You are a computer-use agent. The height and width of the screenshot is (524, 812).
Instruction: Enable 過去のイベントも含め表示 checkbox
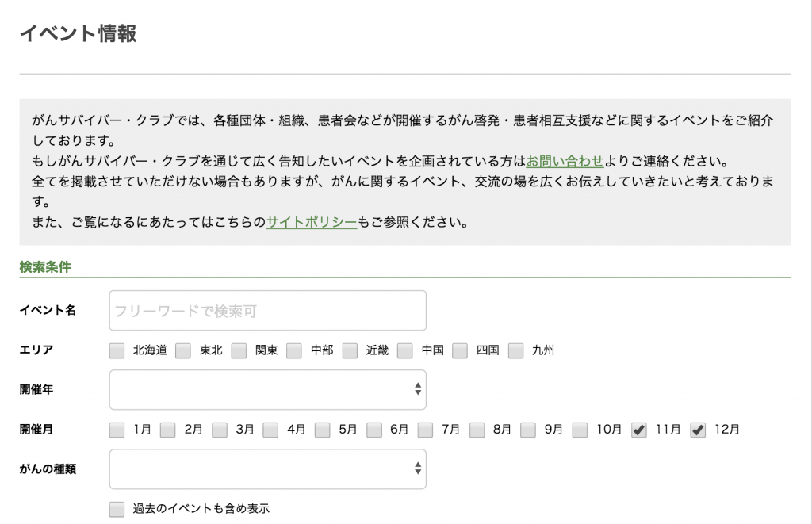(117, 509)
